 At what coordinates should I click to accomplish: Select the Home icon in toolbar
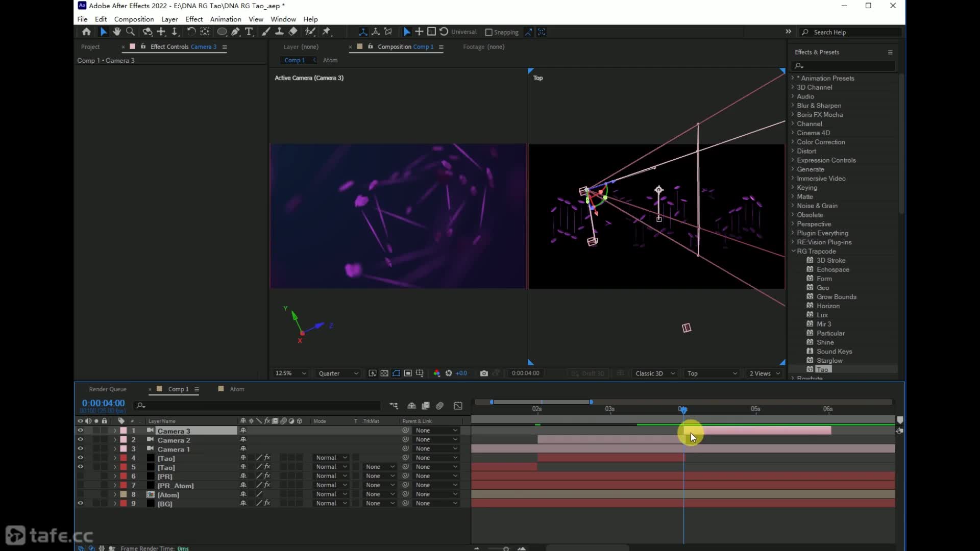tap(86, 32)
